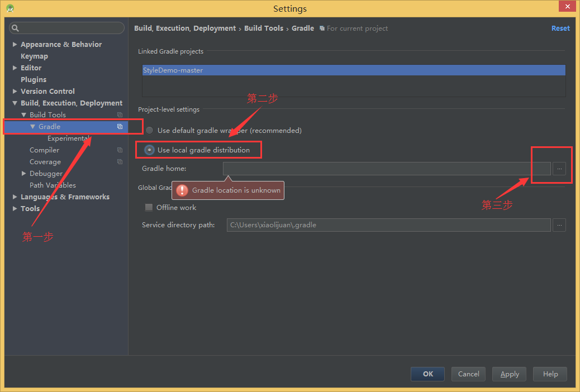
Task: Open the Keymap settings page
Action: coord(34,56)
